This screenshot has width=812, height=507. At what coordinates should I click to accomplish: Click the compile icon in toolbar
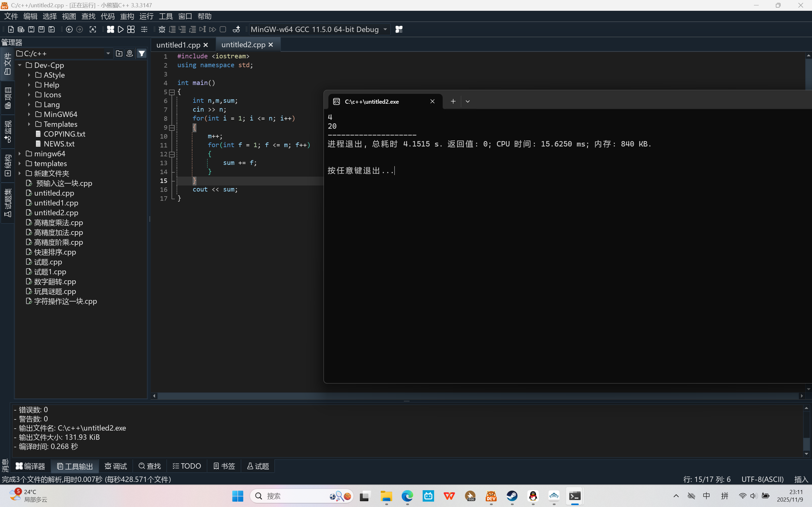click(110, 29)
